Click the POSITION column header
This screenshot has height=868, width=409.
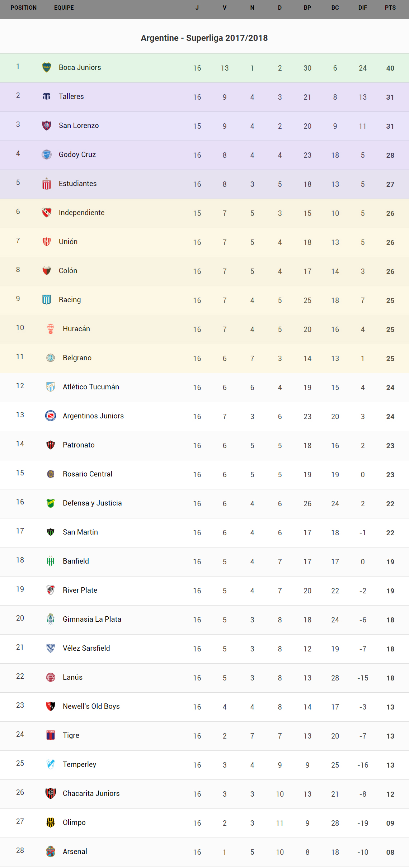(x=24, y=8)
